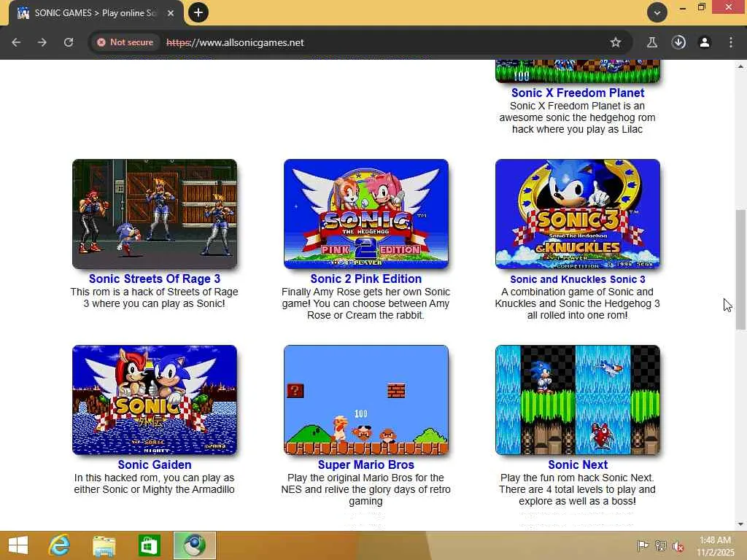The height and width of the screenshot is (560, 747).
Task: Open the browser three-dot menu
Action: coord(731,42)
